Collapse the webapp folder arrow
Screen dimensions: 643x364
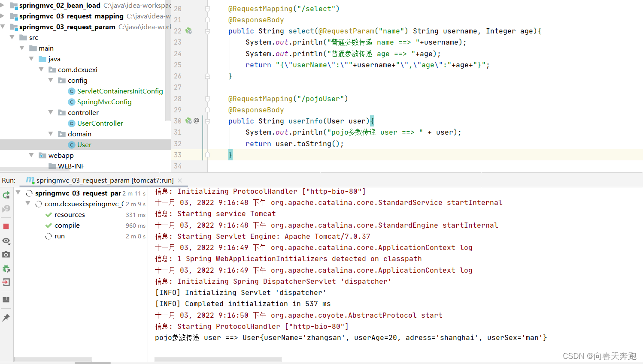pos(31,155)
